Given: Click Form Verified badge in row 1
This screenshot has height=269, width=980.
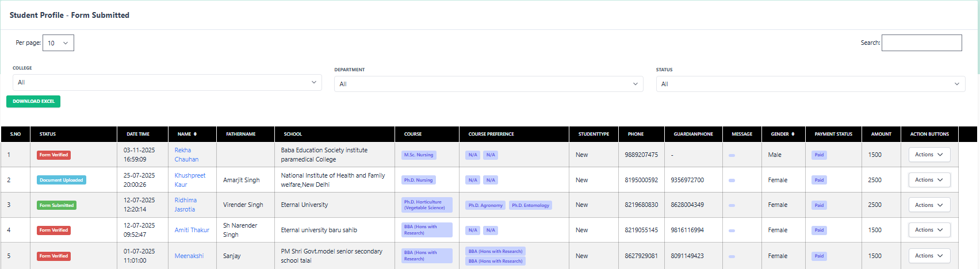Looking at the screenshot, I should pyautogui.click(x=53, y=155).
